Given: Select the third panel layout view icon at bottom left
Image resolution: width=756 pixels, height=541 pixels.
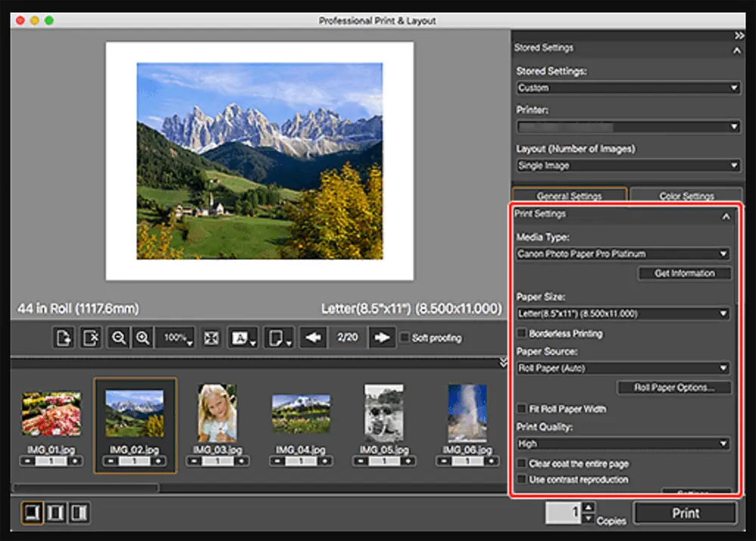Looking at the screenshot, I should tap(79, 512).
